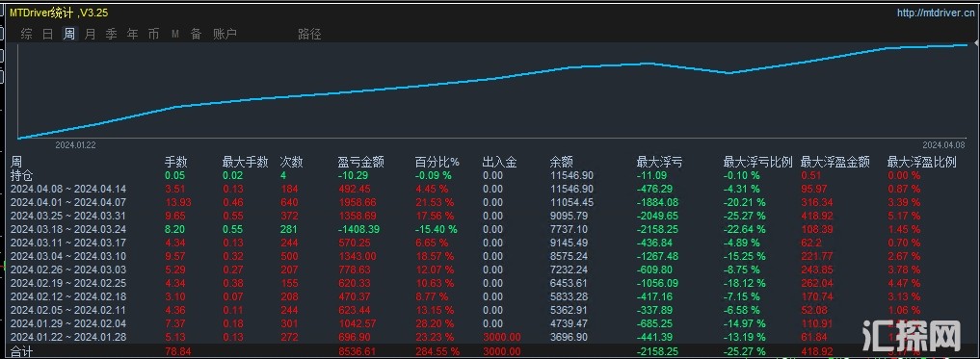Open the 周 weekly statistics tab

tap(68, 34)
